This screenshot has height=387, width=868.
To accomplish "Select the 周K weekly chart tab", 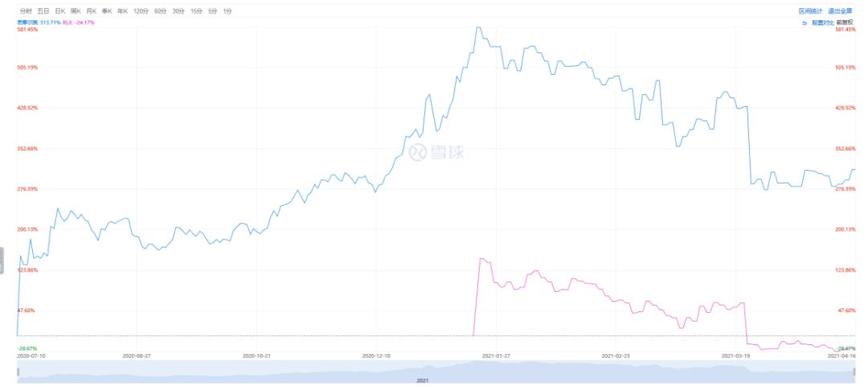I will coord(76,11).
